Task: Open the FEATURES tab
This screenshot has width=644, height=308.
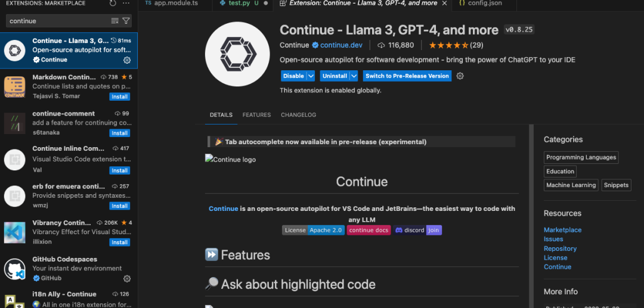Action: click(256, 115)
